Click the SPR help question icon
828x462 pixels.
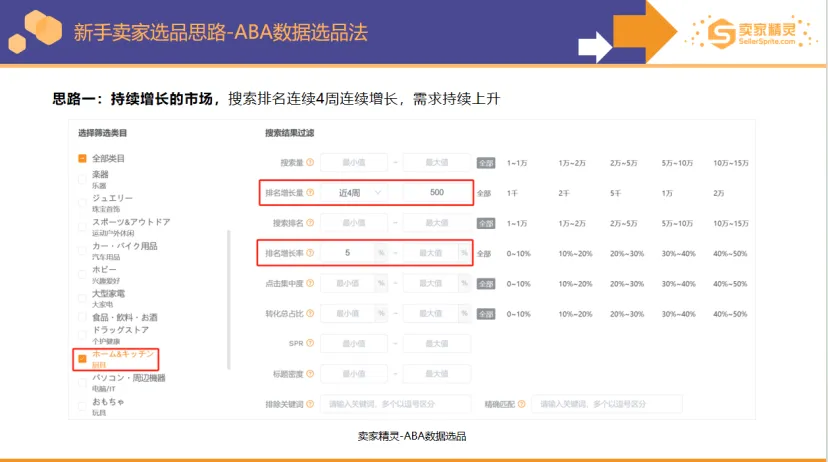[310, 343]
